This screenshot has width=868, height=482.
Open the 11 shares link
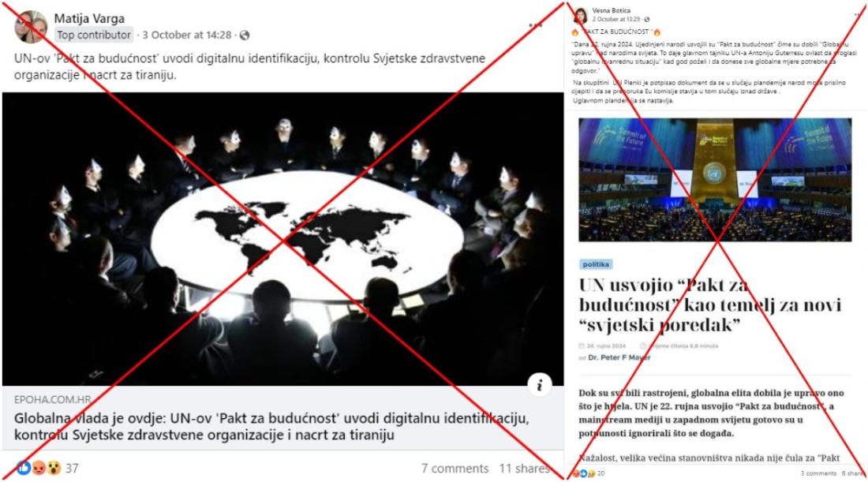coord(524,469)
